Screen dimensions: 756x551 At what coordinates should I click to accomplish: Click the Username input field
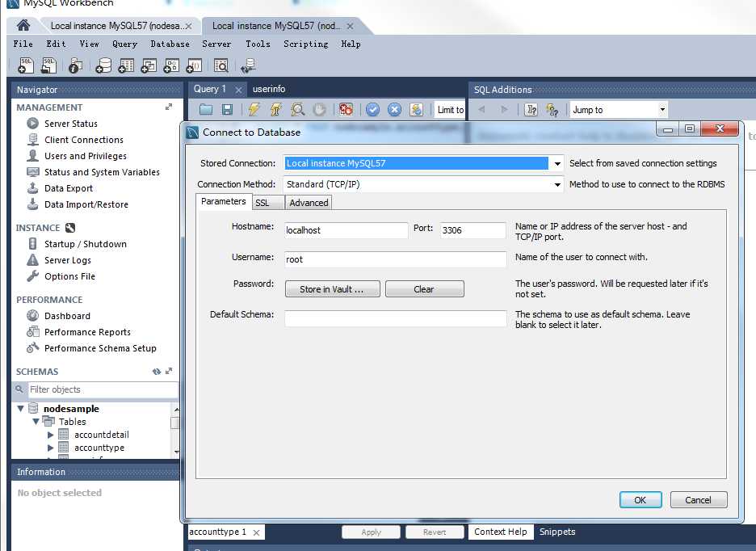395,259
